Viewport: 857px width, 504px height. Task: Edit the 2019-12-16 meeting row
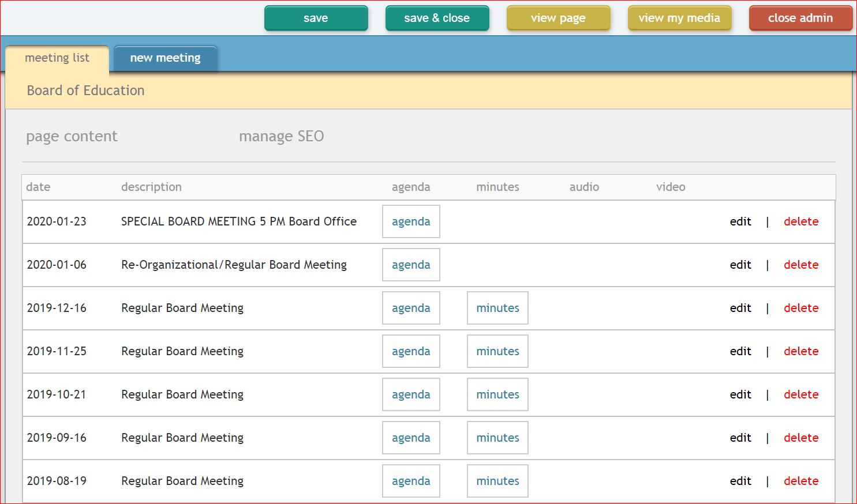[740, 308]
